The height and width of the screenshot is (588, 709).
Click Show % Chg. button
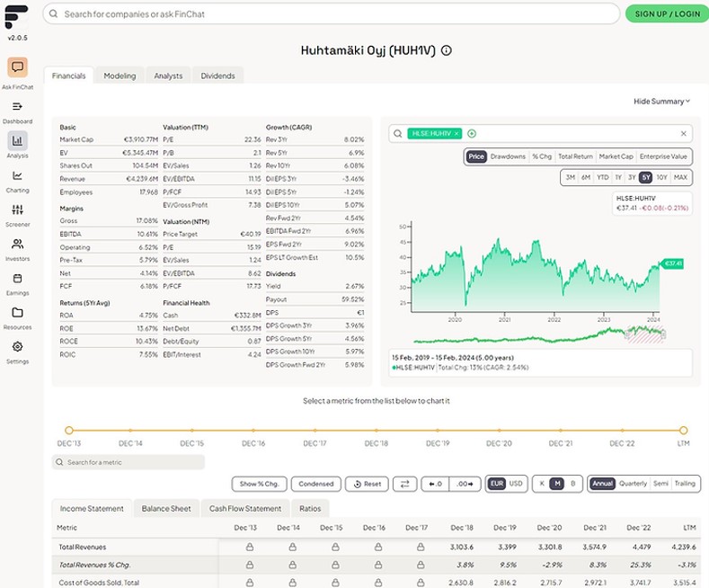(259, 484)
